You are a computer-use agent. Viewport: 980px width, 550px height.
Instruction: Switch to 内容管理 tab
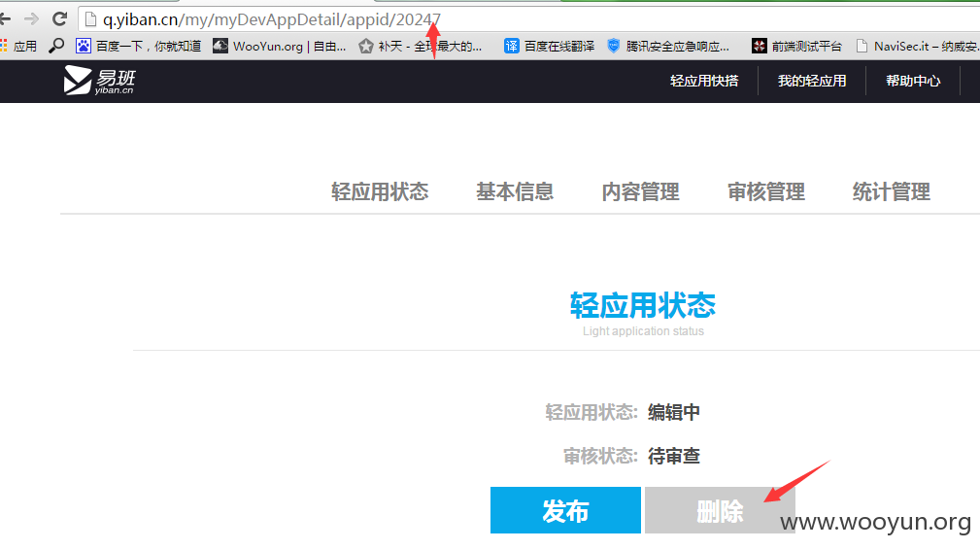[641, 191]
